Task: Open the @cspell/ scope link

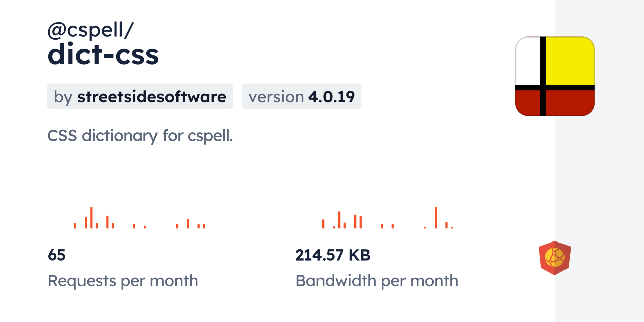Action: tap(90, 31)
